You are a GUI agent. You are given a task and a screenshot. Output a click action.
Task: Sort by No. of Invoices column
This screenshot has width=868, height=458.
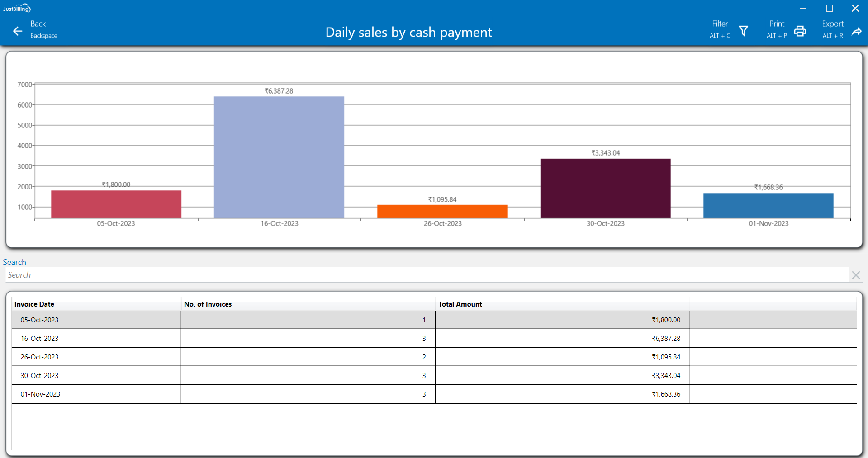pyautogui.click(x=208, y=304)
